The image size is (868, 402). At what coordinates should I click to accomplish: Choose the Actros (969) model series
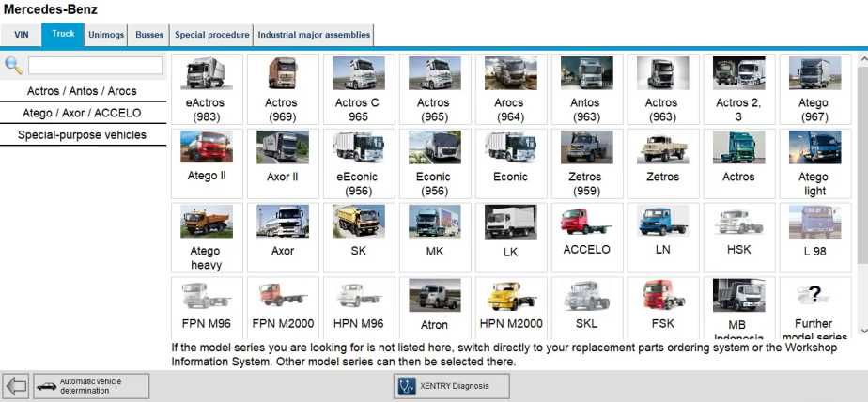(x=283, y=89)
